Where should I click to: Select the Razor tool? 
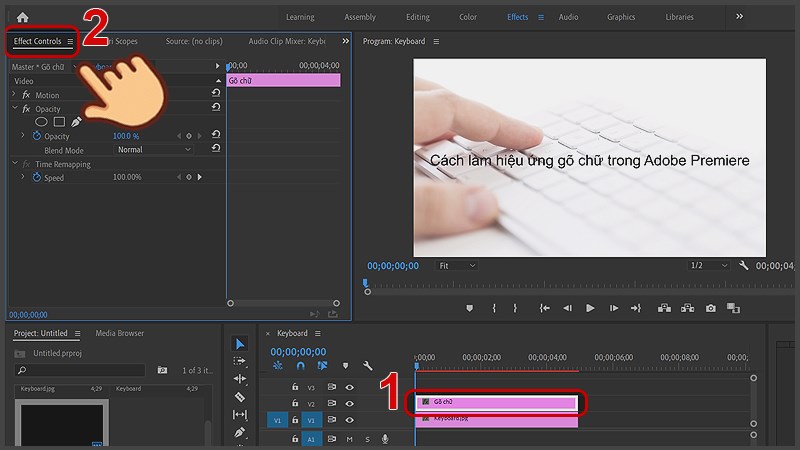coord(240,397)
